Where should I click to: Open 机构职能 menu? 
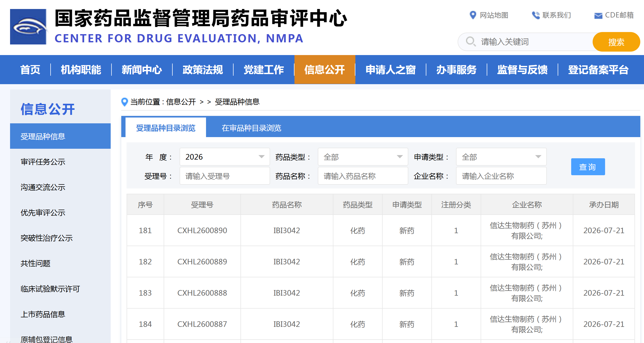point(81,70)
